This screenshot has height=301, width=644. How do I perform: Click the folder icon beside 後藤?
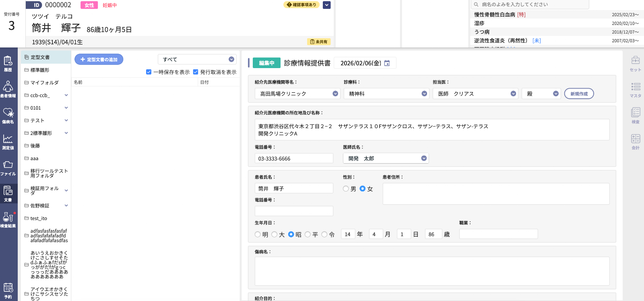(27, 146)
